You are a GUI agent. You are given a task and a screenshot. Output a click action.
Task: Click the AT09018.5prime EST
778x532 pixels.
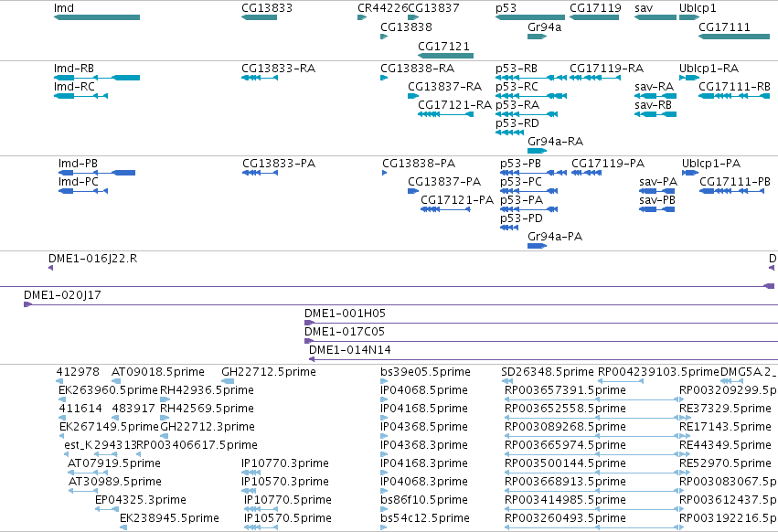[x=116, y=381]
